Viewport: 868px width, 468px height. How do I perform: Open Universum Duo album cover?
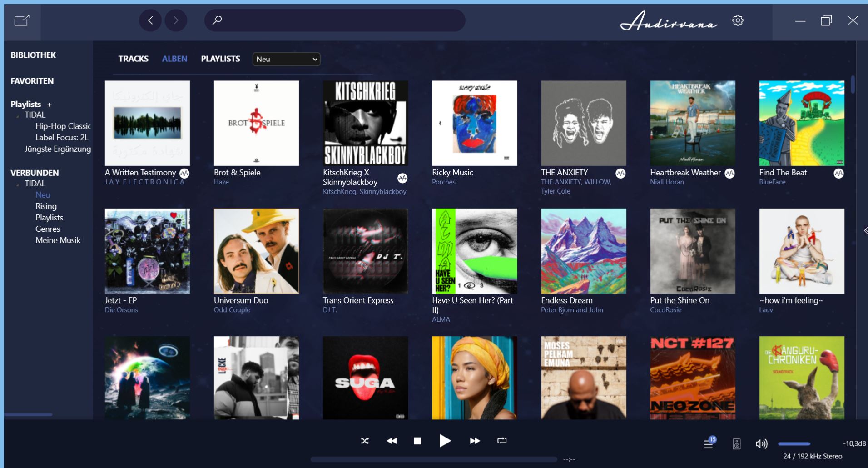tap(257, 251)
